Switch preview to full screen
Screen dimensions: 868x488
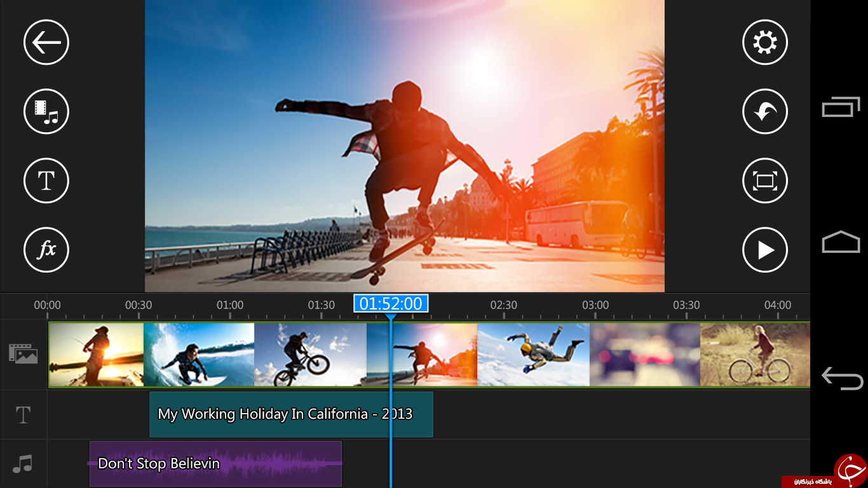coord(765,181)
